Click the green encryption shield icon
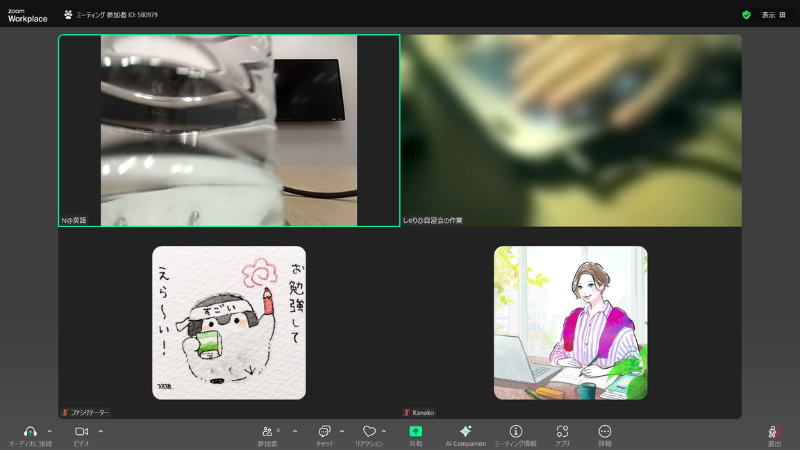 (x=746, y=15)
